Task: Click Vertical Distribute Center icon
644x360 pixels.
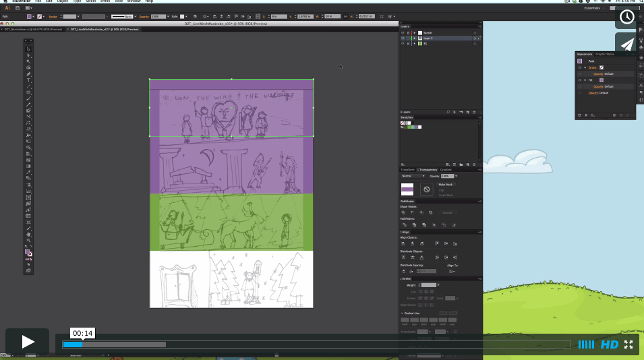Action: pos(412,258)
